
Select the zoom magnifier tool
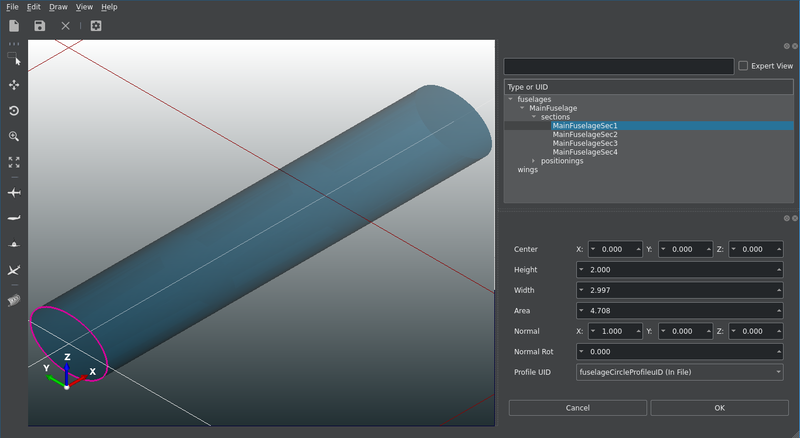click(14, 136)
